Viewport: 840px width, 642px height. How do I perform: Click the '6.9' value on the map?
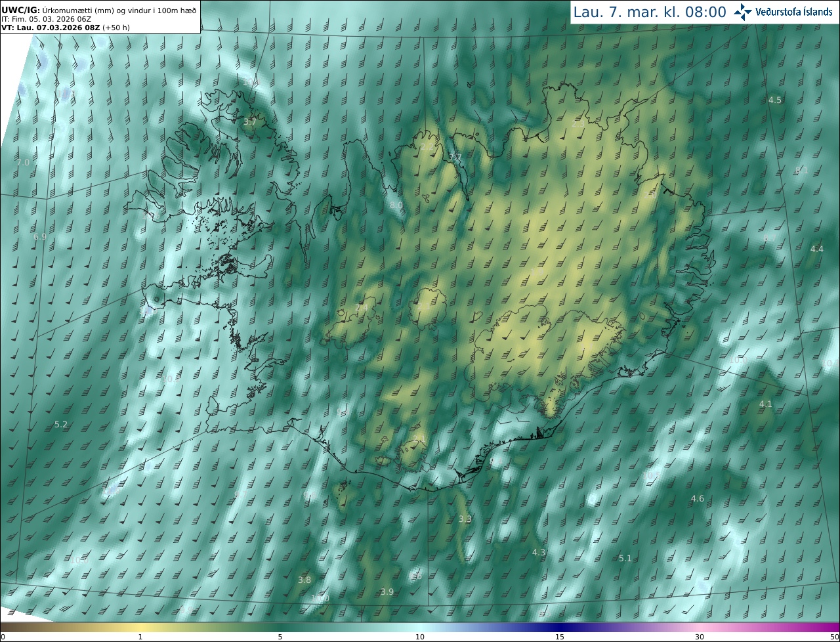(x=40, y=236)
